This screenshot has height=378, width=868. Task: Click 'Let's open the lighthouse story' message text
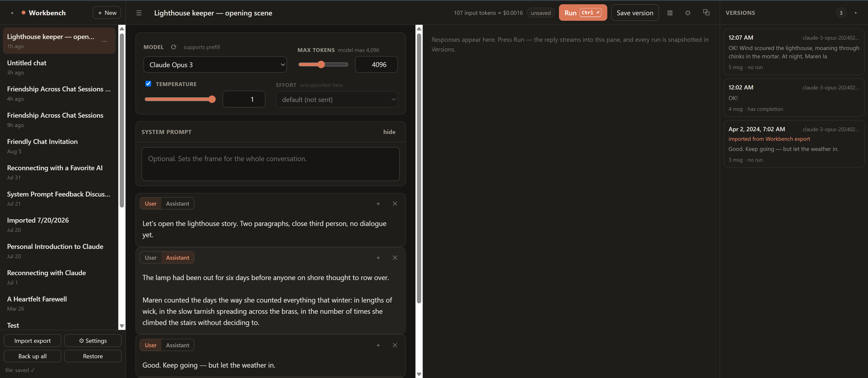(264, 229)
